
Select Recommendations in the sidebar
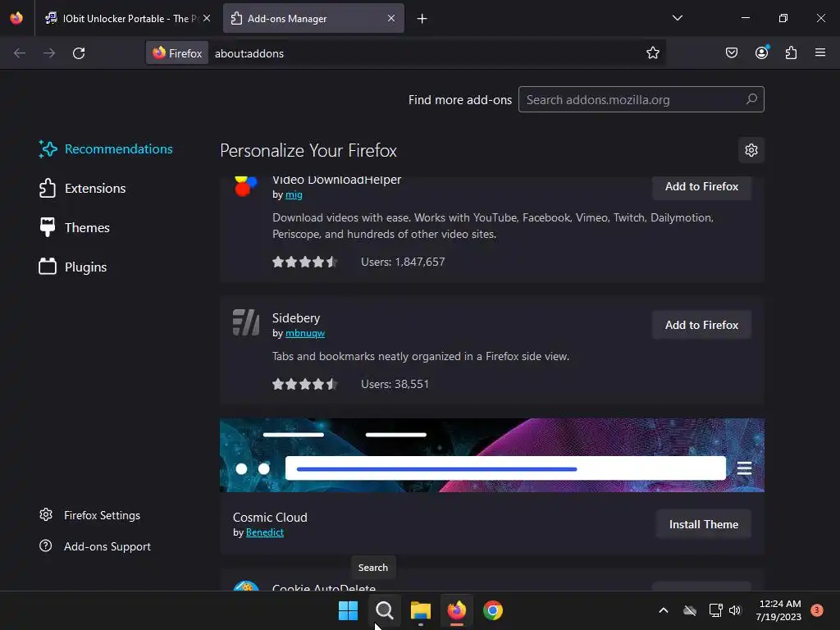[x=106, y=149]
